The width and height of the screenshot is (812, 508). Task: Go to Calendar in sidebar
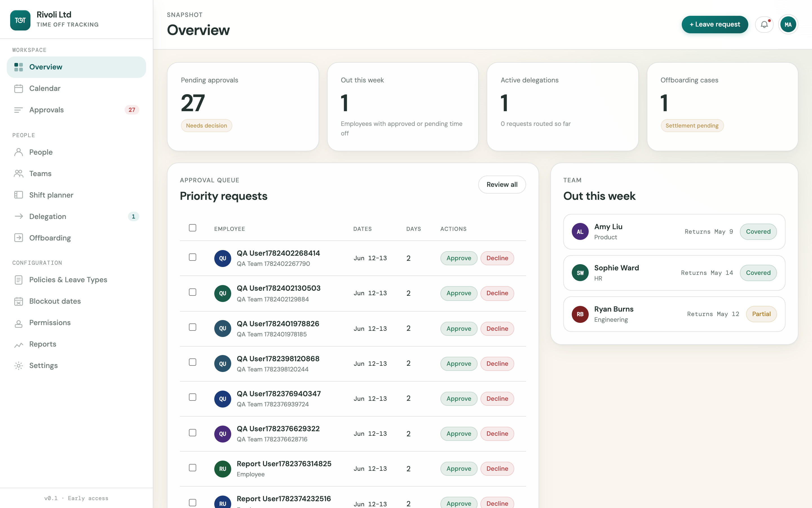76,88
